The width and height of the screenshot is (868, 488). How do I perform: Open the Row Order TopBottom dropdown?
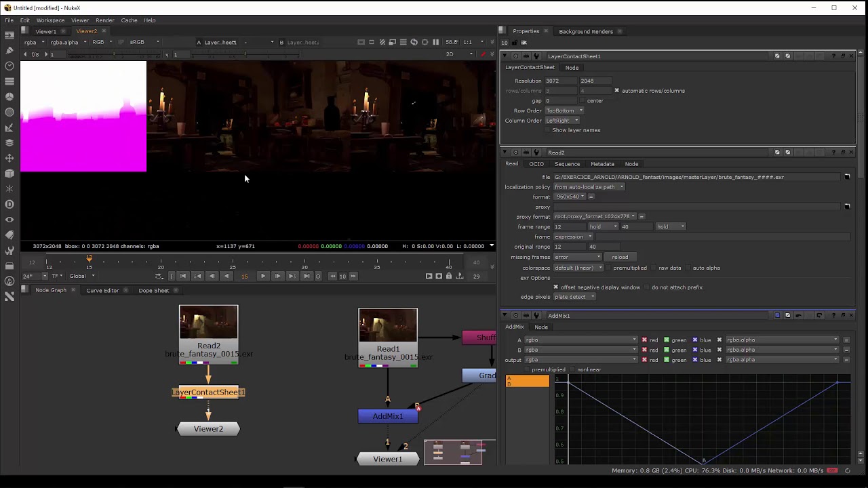[564, 110]
